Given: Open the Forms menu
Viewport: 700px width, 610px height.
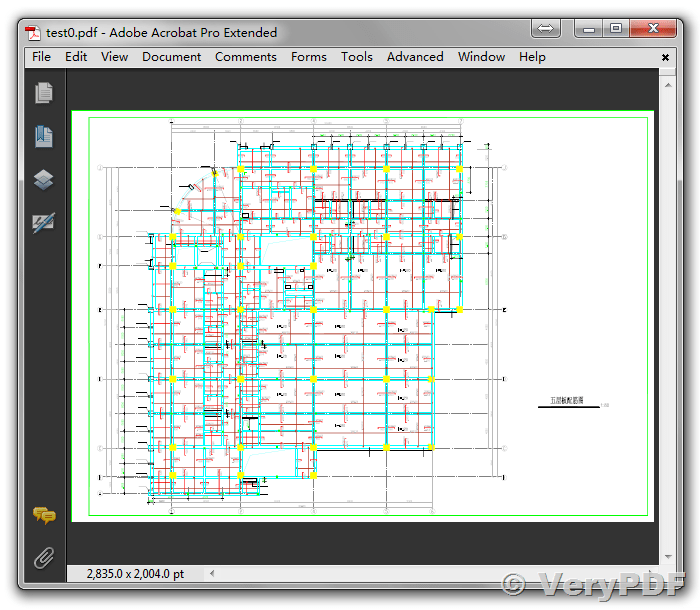Looking at the screenshot, I should pyautogui.click(x=308, y=57).
